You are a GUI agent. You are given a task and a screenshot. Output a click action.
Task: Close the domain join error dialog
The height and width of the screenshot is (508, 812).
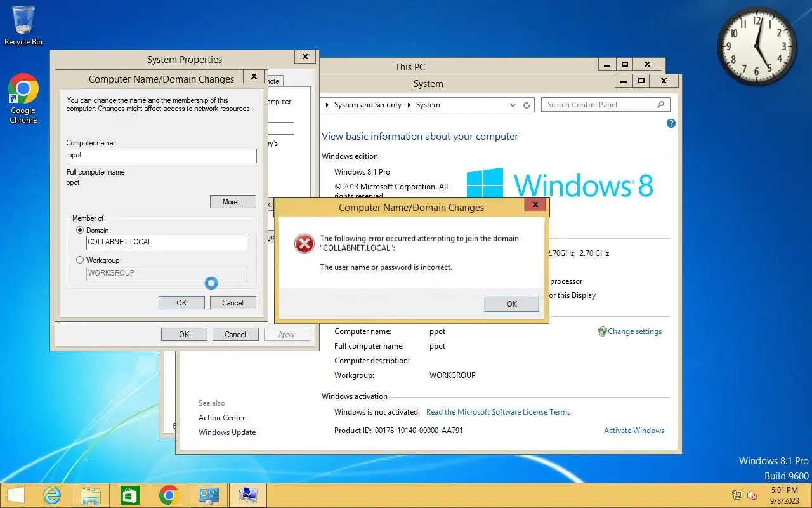pyautogui.click(x=535, y=205)
